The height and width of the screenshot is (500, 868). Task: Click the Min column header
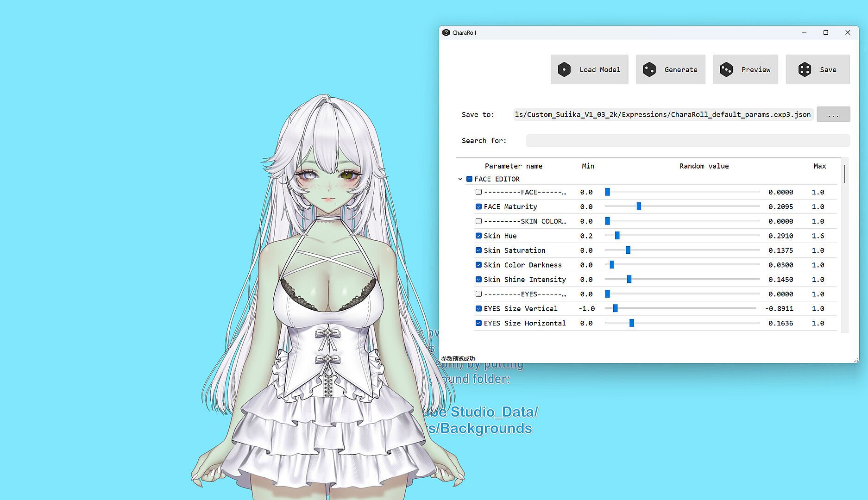[588, 166]
